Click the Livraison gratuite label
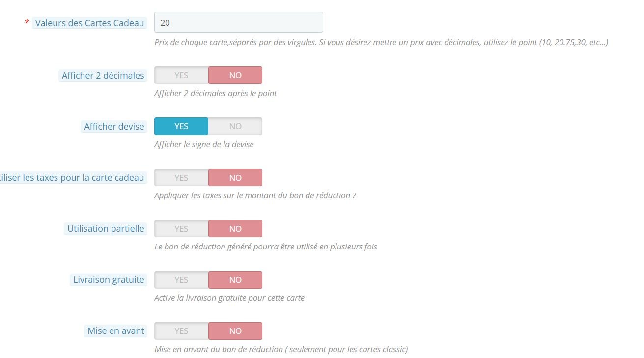 click(109, 279)
